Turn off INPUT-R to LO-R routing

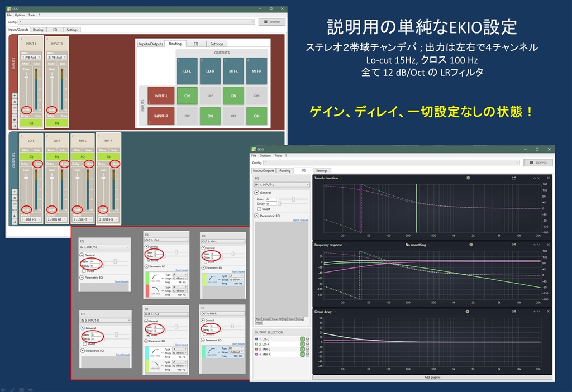pyautogui.click(x=210, y=116)
